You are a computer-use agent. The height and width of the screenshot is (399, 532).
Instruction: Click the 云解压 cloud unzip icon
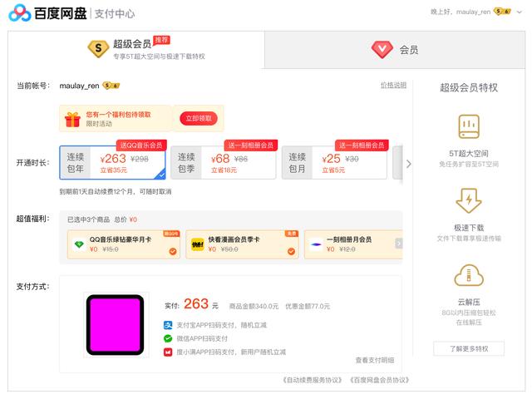click(469, 275)
